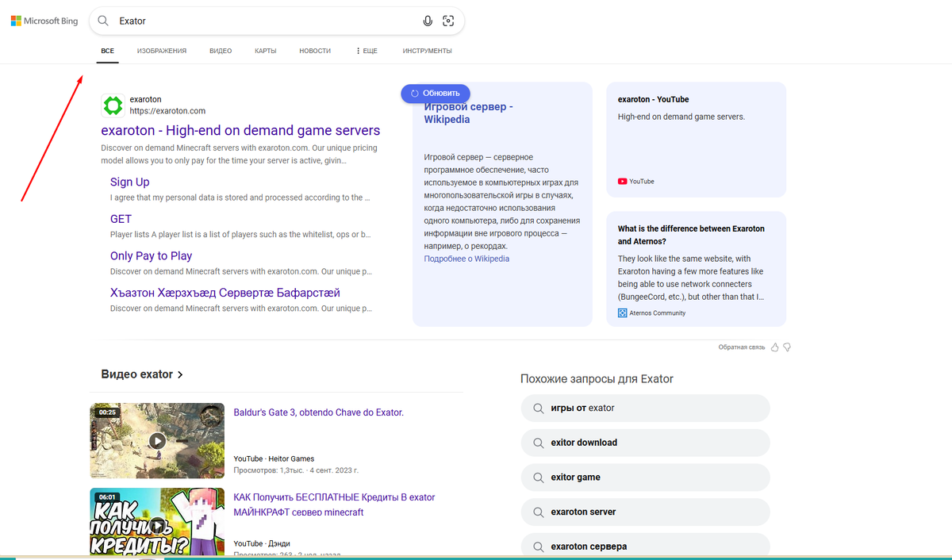The image size is (952, 560).
Task: Click the Обновить button
Action: click(x=436, y=93)
